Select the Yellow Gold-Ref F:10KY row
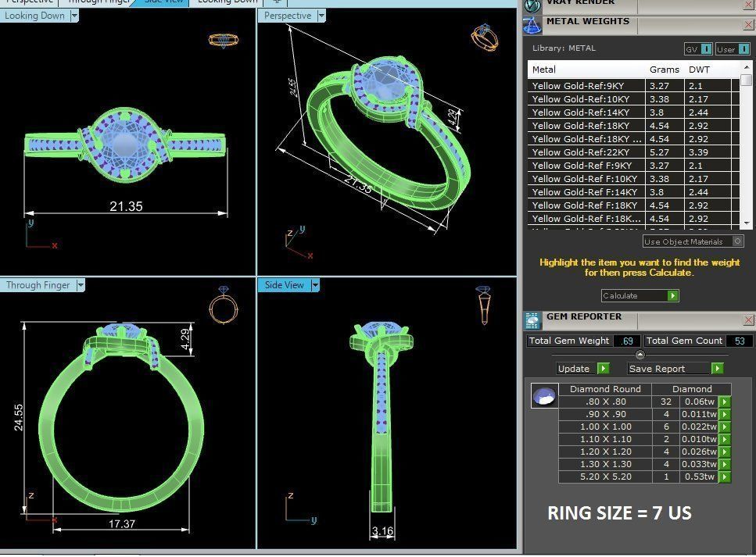Screen dimensions: 756x557 [x=633, y=178]
